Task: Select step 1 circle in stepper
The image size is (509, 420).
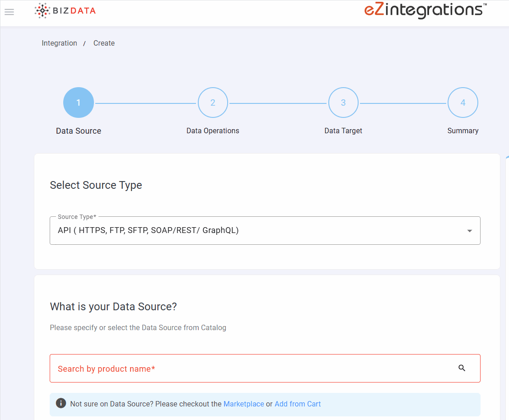Action: tap(79, 103)
